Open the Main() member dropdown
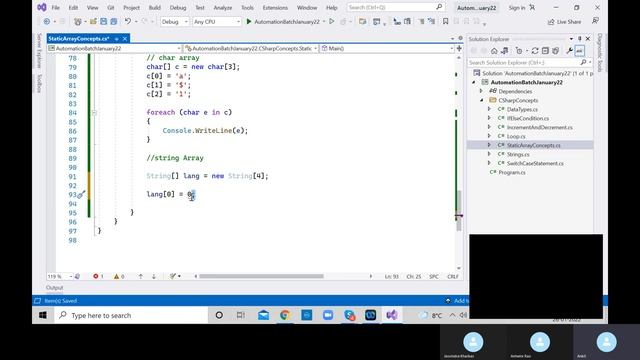The height and width of the screenshot is (360, 640). point(387,48)
